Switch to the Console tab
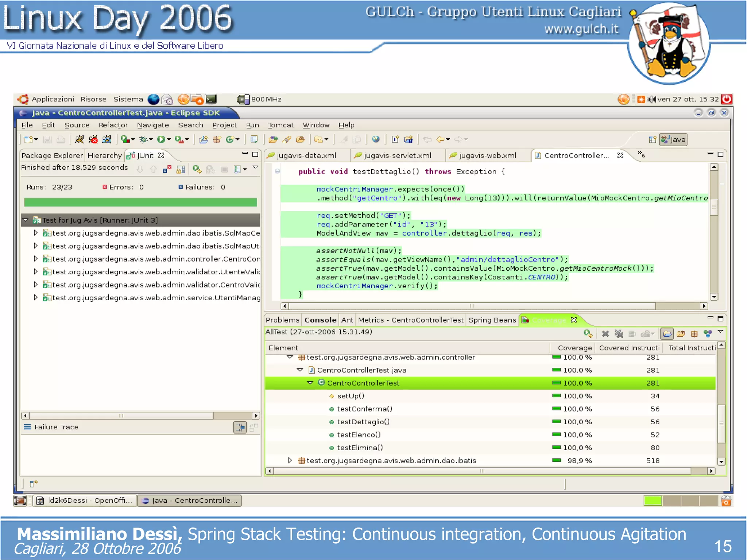The width and height of the screenshot is (747, 560). 320,320
